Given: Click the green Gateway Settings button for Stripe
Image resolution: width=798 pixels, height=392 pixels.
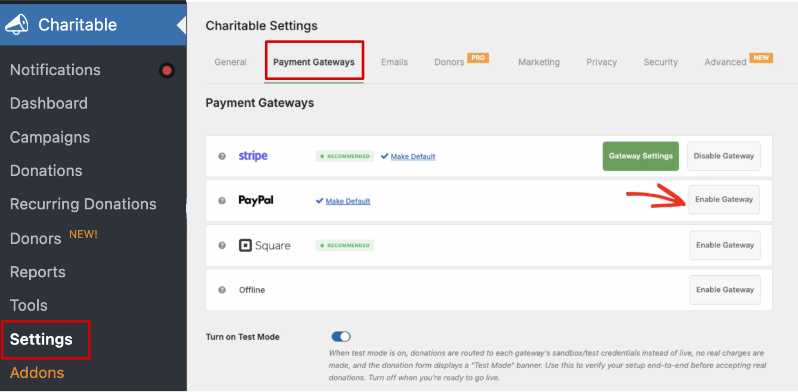Looking at the screenshot, I should pos(641,156).
